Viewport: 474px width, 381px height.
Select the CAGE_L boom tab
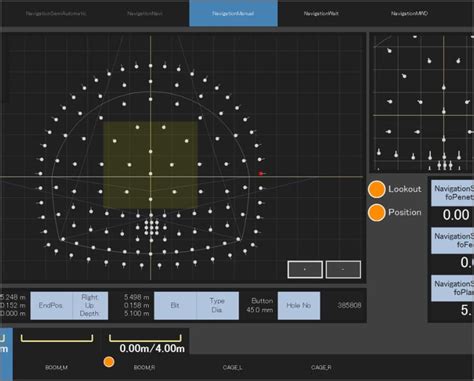pyautogui.click(x=233, y=367)
